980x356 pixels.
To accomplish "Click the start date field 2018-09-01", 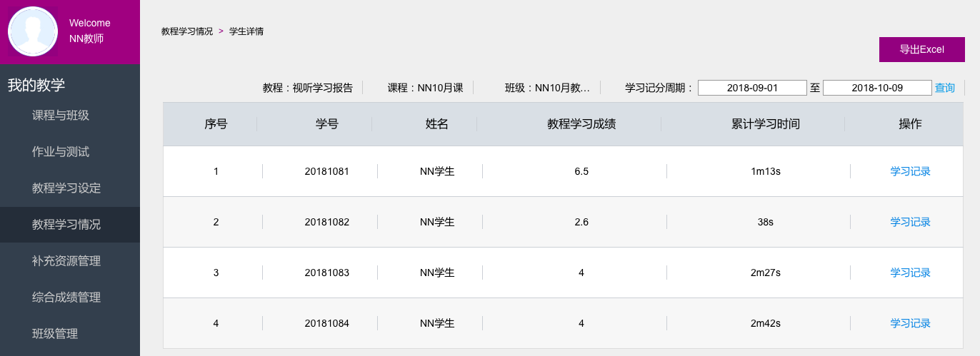I will (752, 88).
